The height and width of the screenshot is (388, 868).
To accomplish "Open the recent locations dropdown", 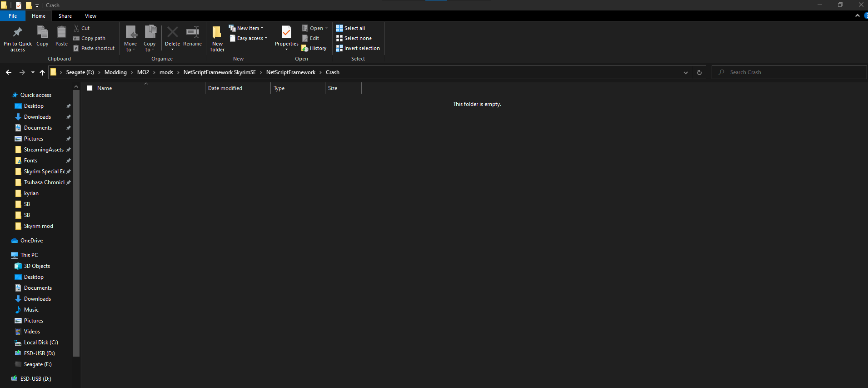I will (x=33, y=72).
